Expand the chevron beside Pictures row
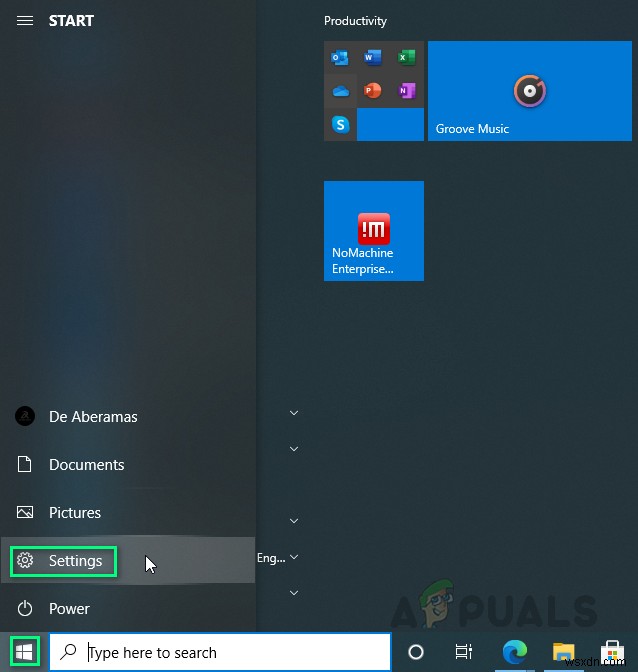 coord(294,521)
